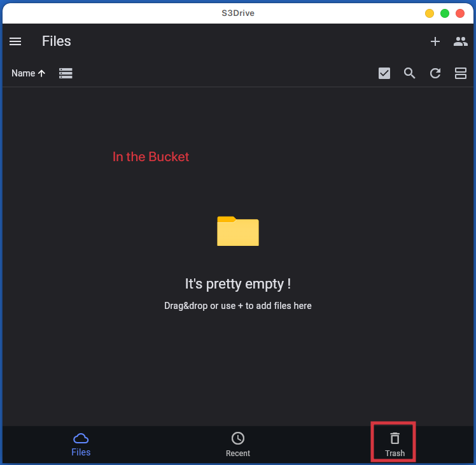Minimize window with the yellow button
Viewport: 476px width, 465px height.
tap(430, 13)
